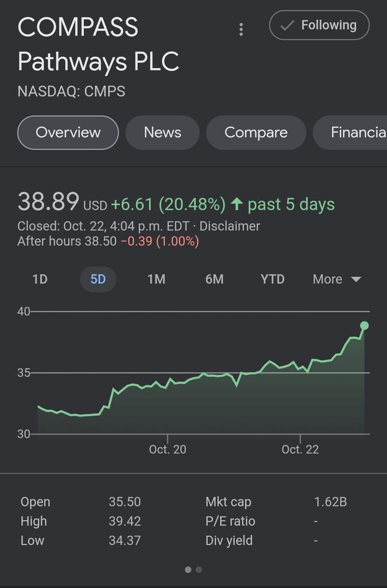Click the COMPASS Pathways PLC title
The height and width of the screenshot is (588, 387).
click(98, 44)
